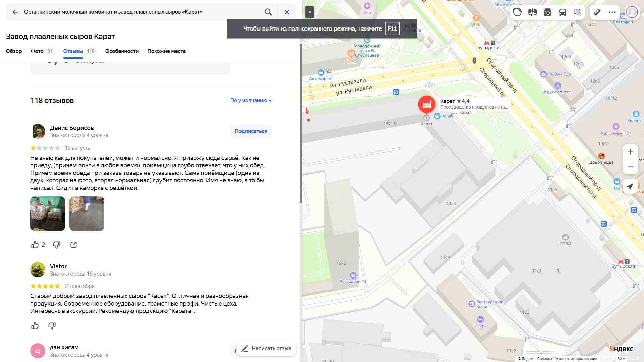Subscribe to Денис Борисов with Подписаться

coord(251,131)
